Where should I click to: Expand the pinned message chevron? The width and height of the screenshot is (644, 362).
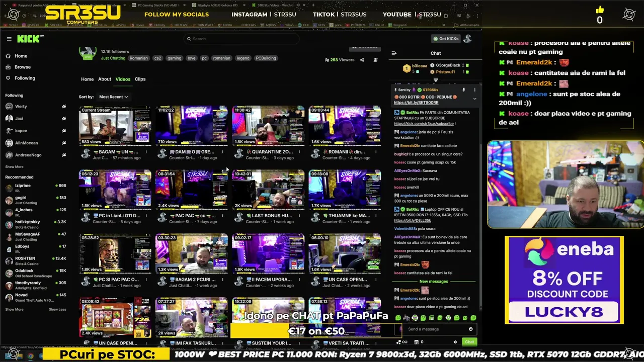coord(474,99)
